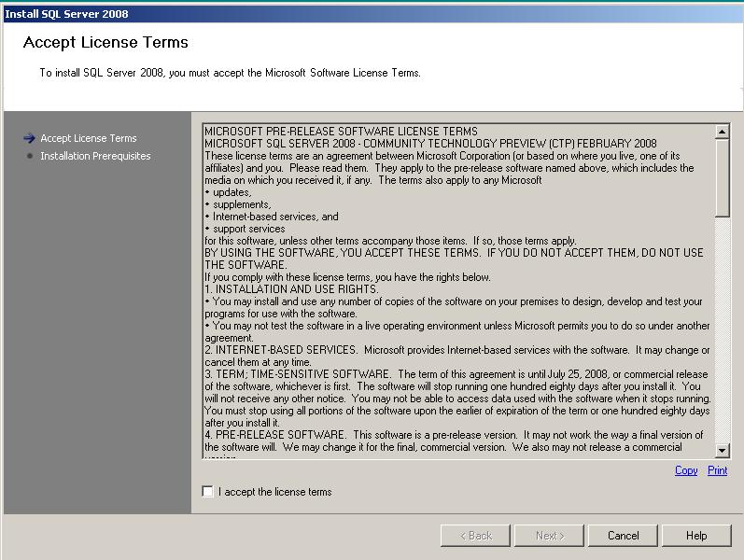Click the Print link
Image resolution: width=744 pixels, height=560 pixels.
click(717, 470)
